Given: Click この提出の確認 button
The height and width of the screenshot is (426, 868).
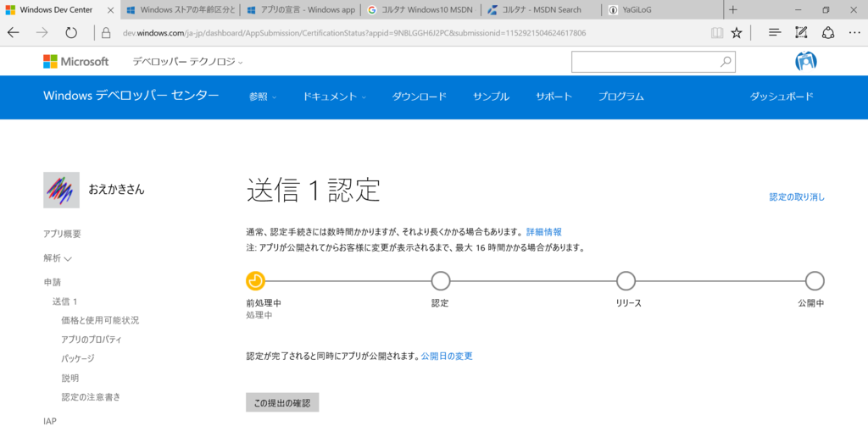Looking at the screenshot, I should [282, 403].
